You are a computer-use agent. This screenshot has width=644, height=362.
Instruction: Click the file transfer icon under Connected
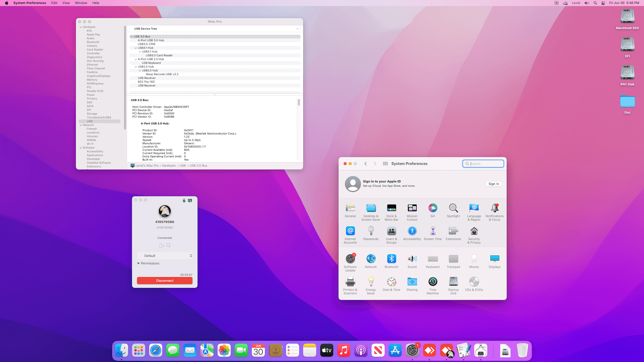[x=161, y=245]
